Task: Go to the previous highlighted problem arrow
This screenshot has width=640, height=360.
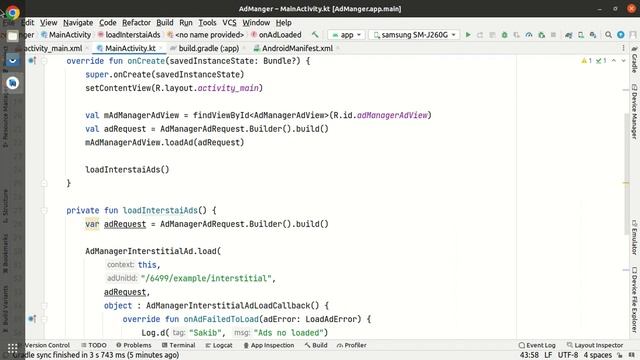Action: 614,60
